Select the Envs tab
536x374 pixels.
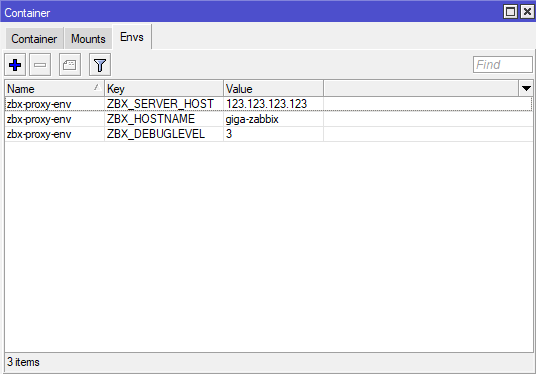pos(132,37)
